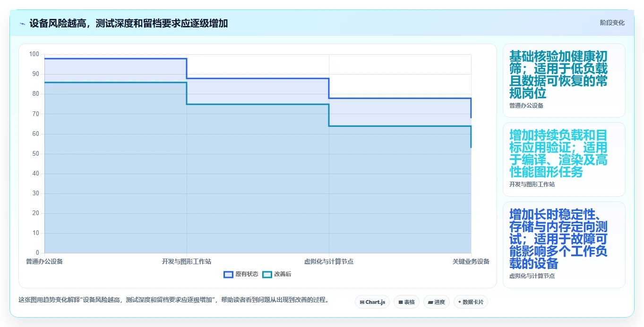Click the 原有状态 legend color box

point(229,274)
